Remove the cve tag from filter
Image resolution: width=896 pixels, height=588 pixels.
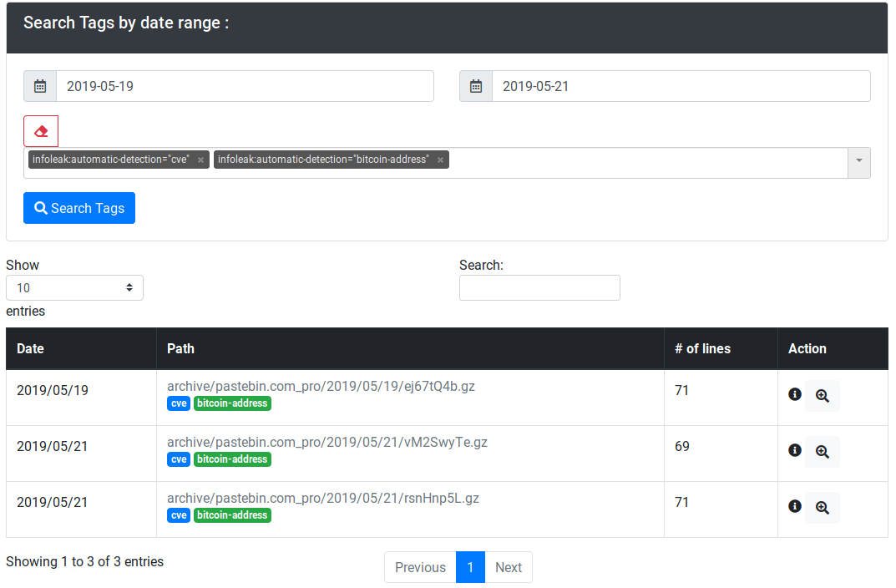200,160
